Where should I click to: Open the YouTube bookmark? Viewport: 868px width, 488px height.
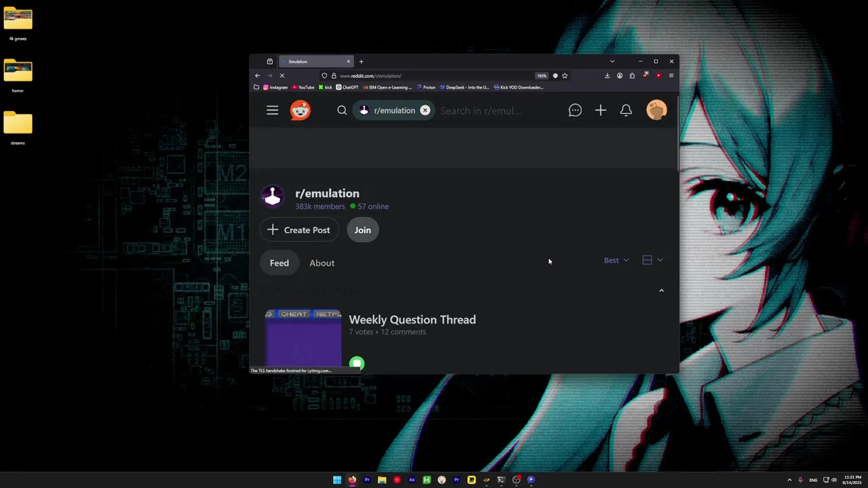point(303,87)
